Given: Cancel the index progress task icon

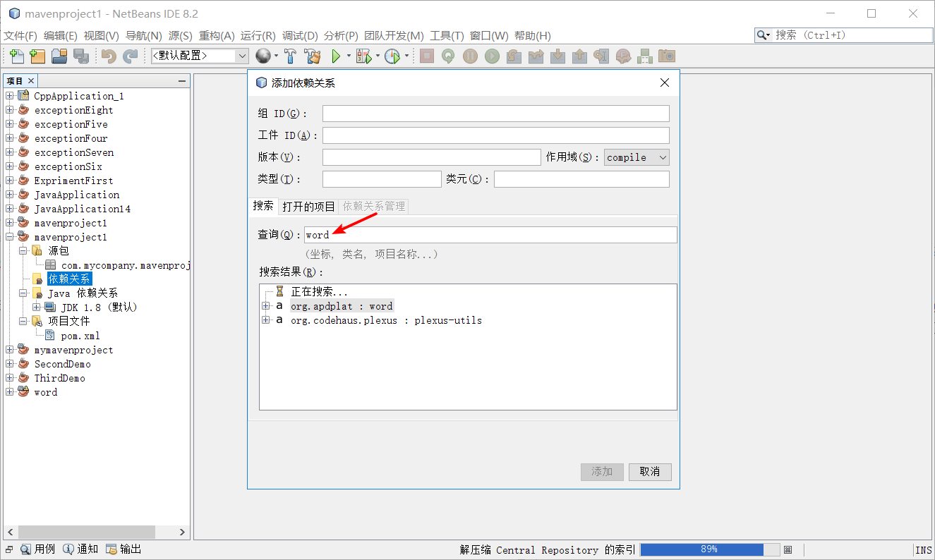Looking at the screenshot, I should [x=788, y=550].
